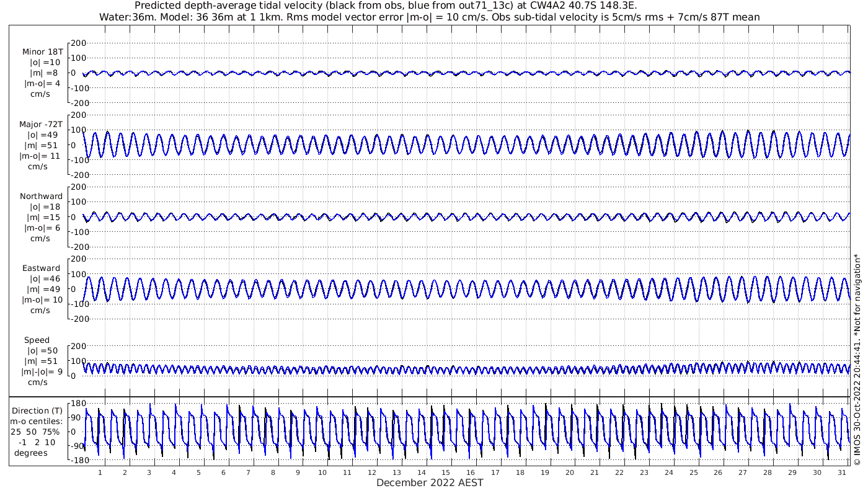Click the "Northward" panel label
Screen dimensions: 868x496
click(41, 197)
